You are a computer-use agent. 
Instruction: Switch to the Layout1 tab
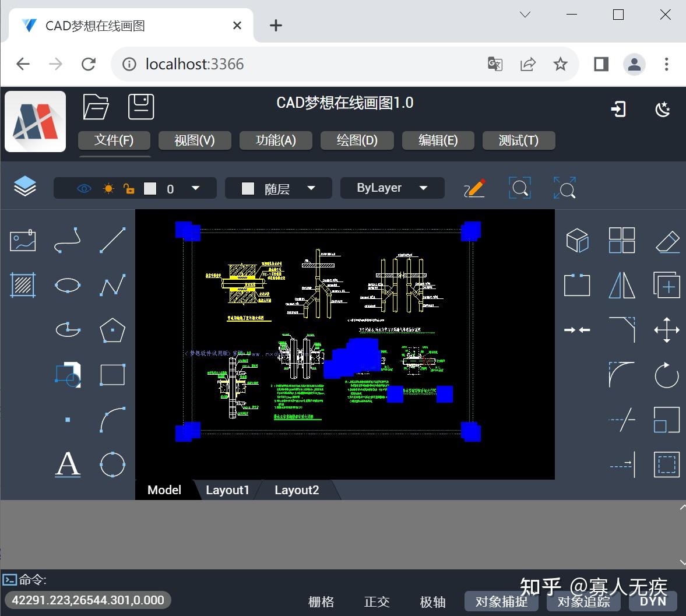coord(227,490)
